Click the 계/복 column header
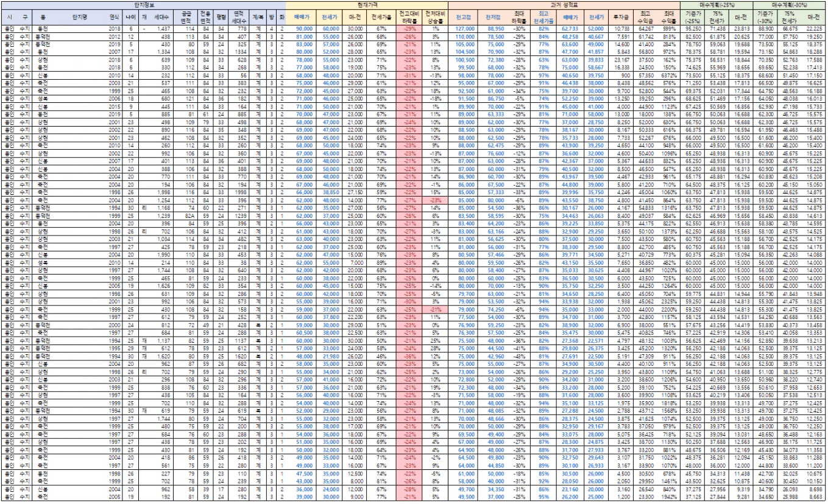 click(x=258, y=17)
